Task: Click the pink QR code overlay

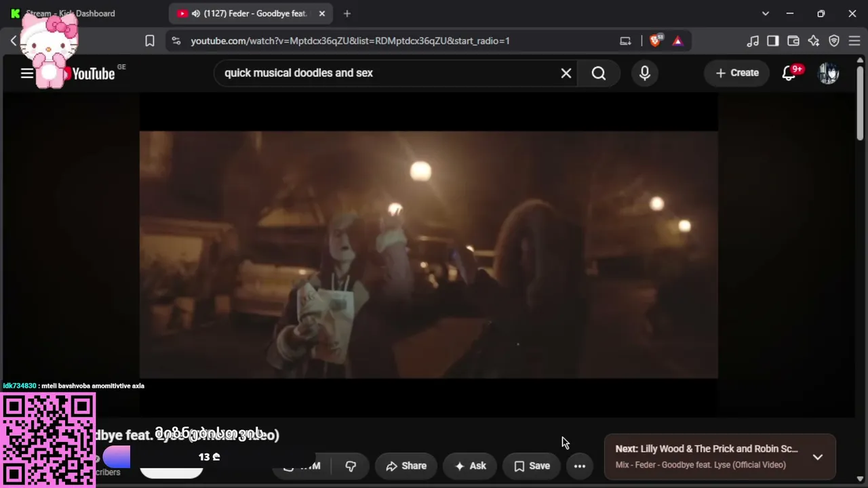Action: coord(47,441)
